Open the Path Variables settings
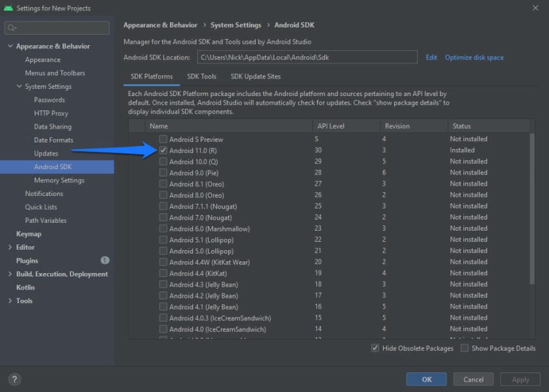The image size is (549, 392). [x=46, y=221]
